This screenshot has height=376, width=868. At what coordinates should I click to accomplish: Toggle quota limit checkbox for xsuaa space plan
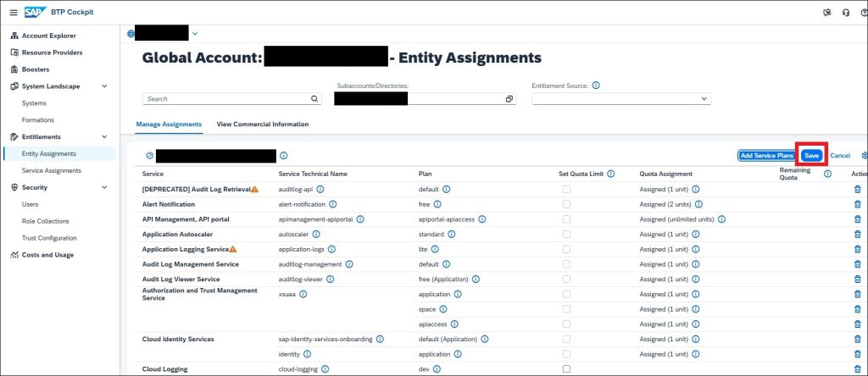point(566,309)
